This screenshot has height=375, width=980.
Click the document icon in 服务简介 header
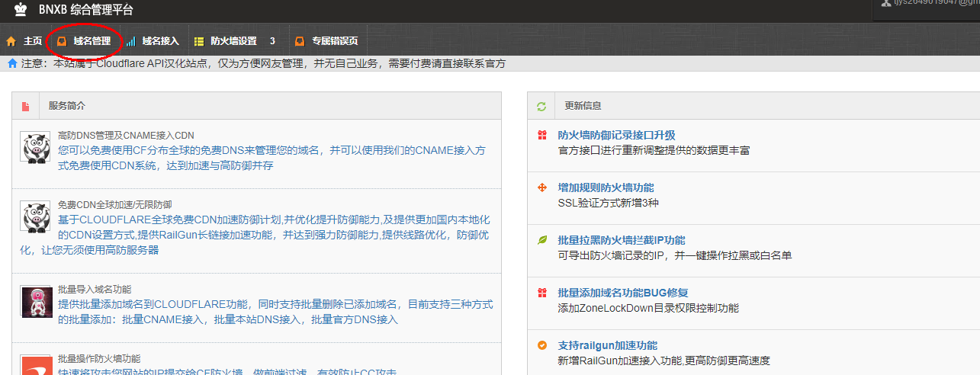25,106
